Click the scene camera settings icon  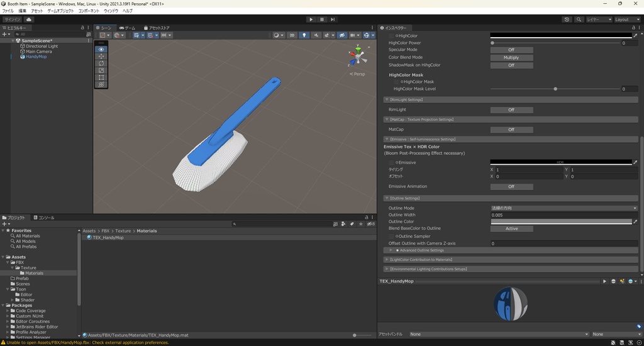click(x=353, y=35)
